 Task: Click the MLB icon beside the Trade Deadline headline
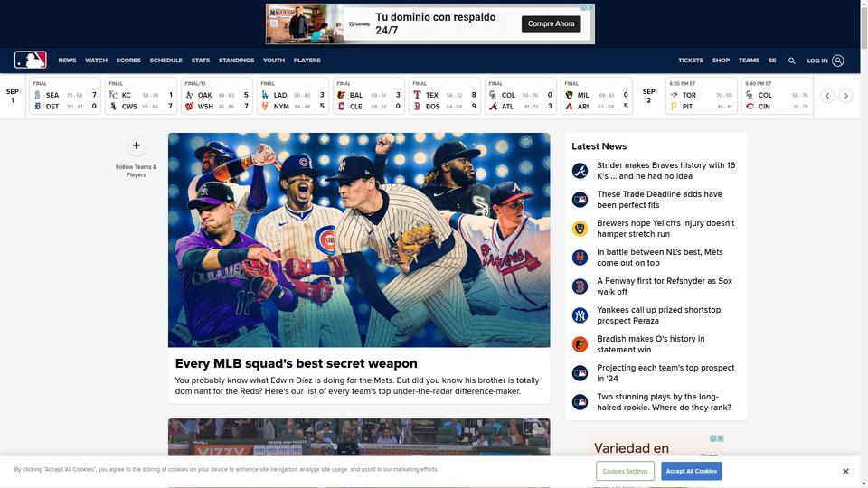click(x=580, y=200)
